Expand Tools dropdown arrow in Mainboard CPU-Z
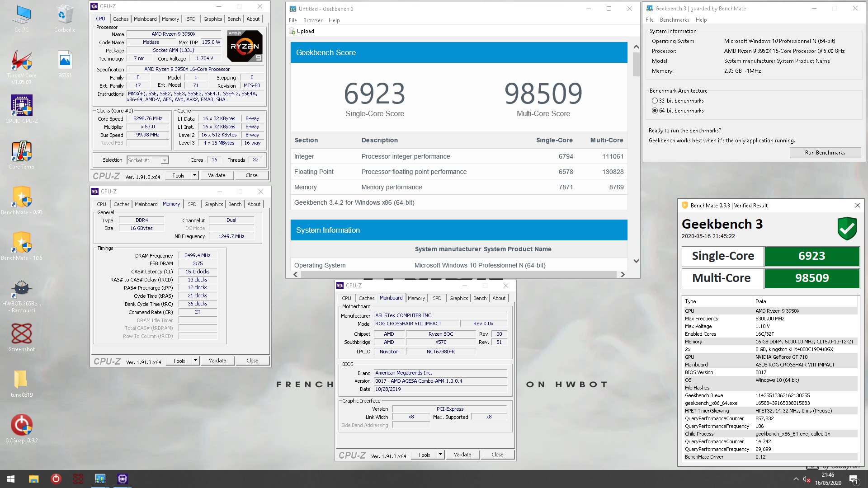Screen dimensions: 868x488 coord(441,455)
